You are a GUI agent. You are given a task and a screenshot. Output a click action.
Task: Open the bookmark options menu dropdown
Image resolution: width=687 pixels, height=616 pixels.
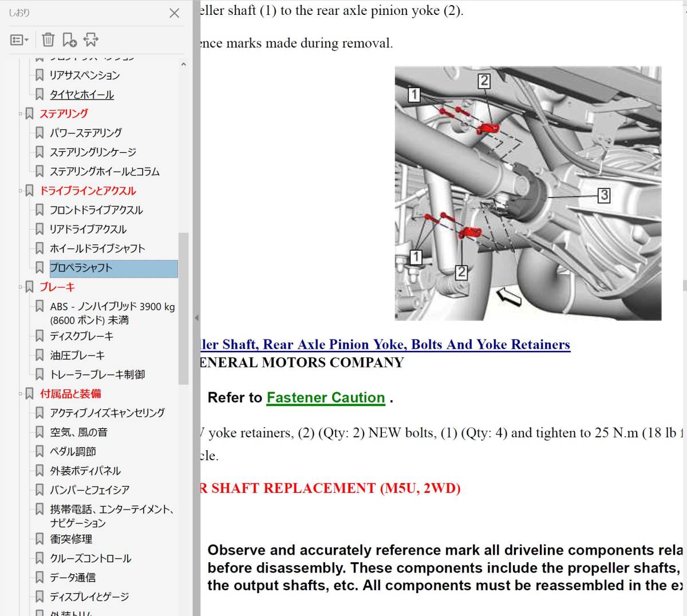(x=19, y=40)
